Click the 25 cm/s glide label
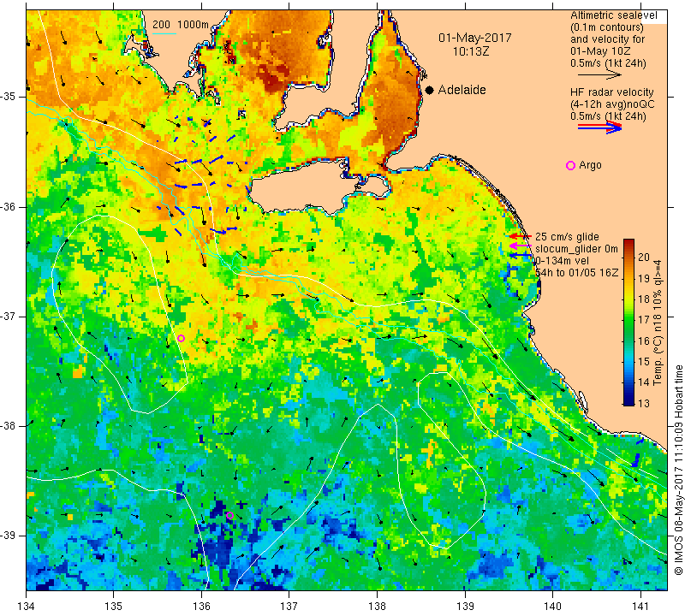Viewport: 685px width, 616px height. point(567,237)
